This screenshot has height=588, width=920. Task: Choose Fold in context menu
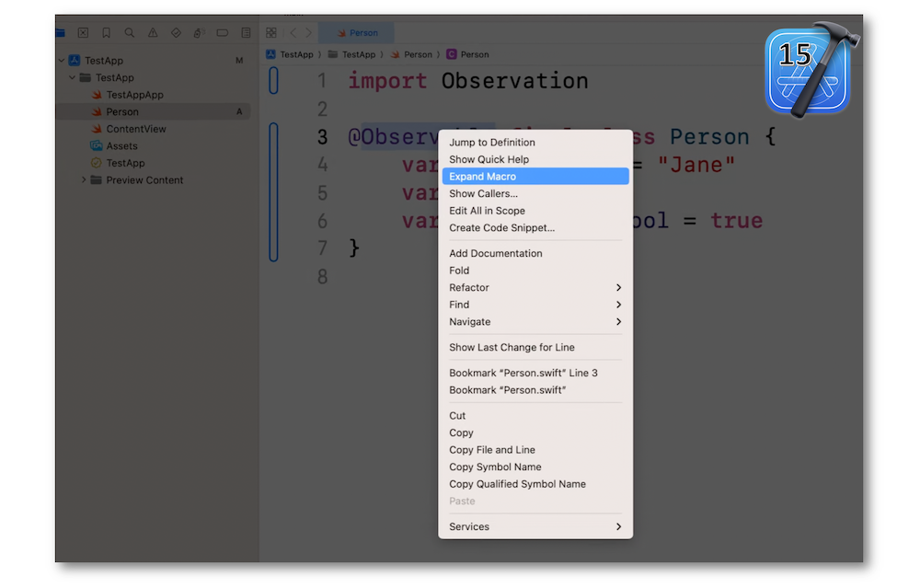click(x=535, y=270)
